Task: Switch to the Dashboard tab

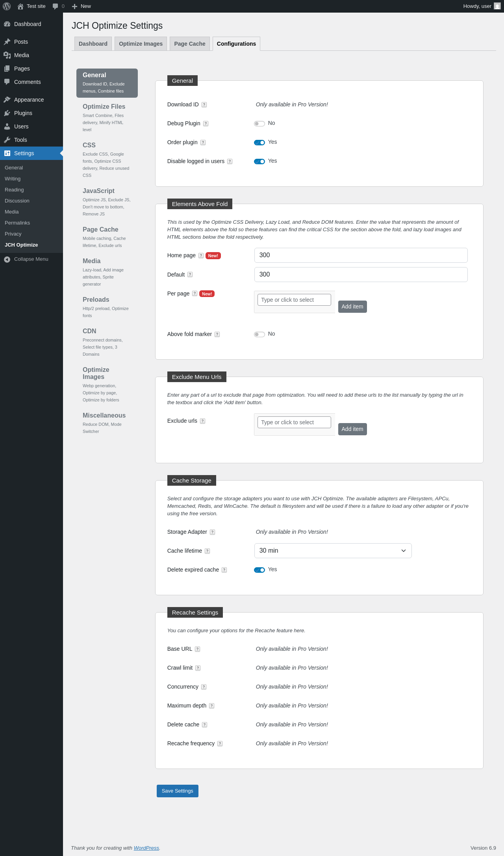Action: (93, 44)
